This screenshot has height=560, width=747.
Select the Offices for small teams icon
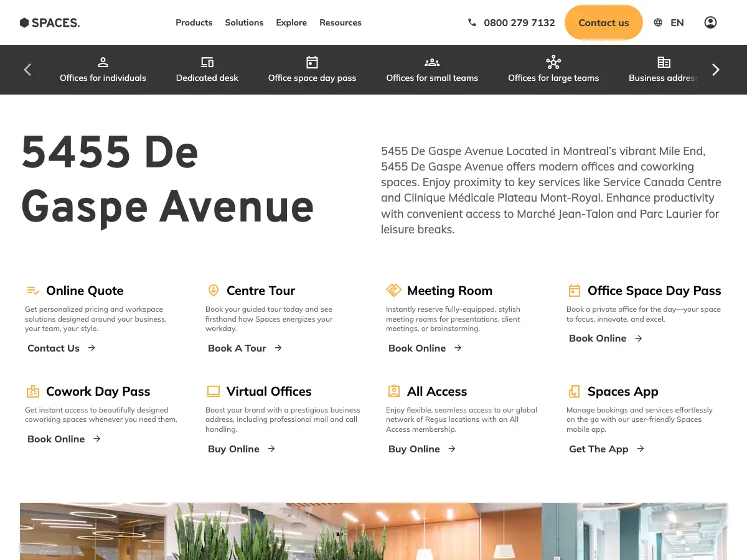coord(432,62)
